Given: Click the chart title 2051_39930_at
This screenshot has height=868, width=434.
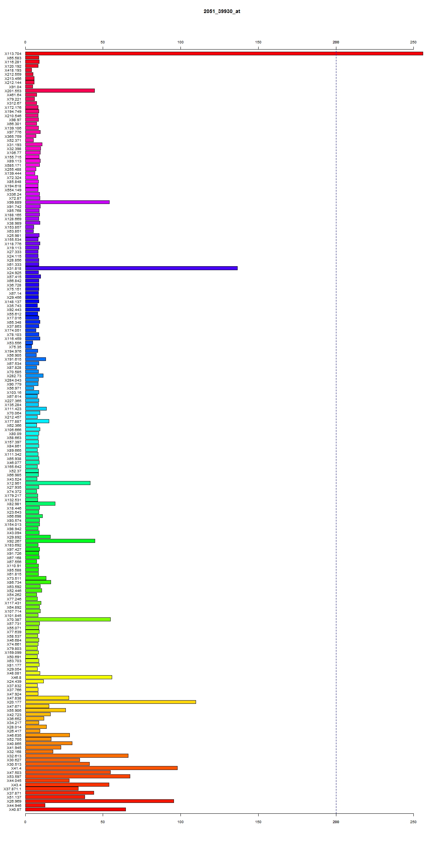Looking at the screenshot, I should (222, 11).
